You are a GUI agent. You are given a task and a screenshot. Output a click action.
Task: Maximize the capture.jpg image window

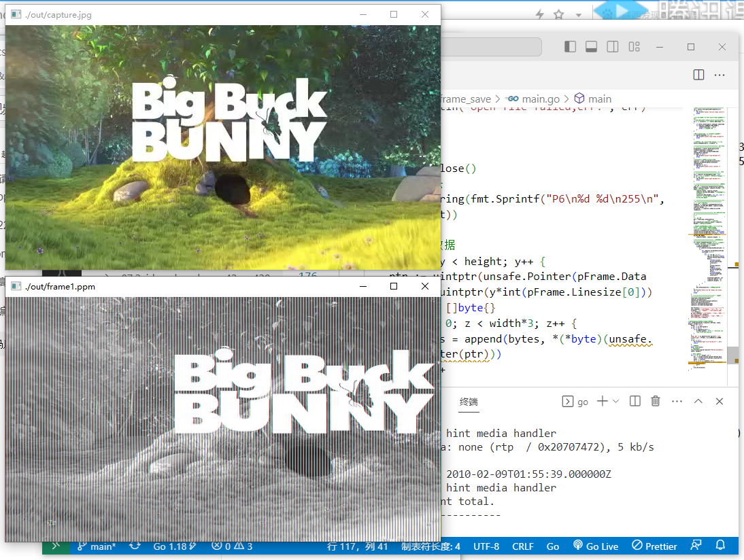coord(394,15)
